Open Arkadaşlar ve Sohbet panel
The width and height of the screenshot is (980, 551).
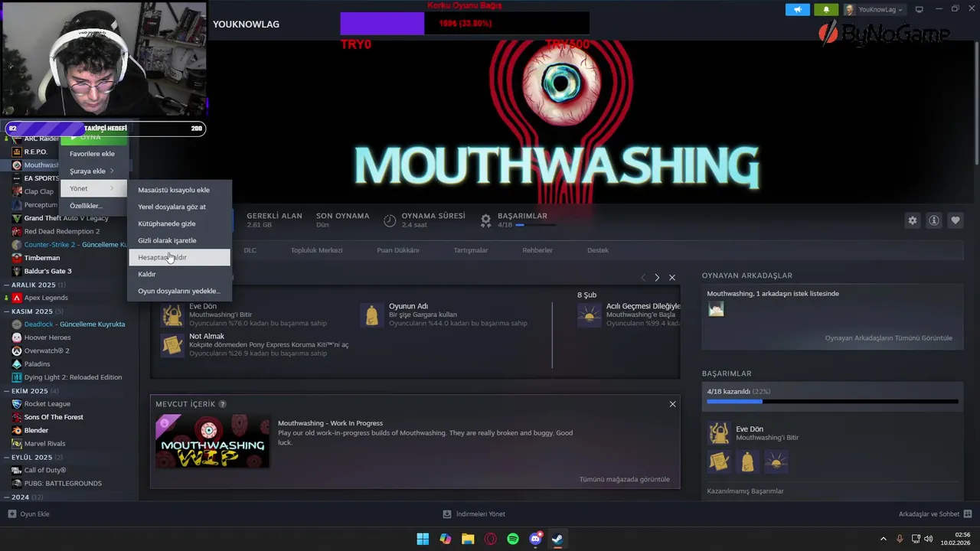tap(936, 514)
